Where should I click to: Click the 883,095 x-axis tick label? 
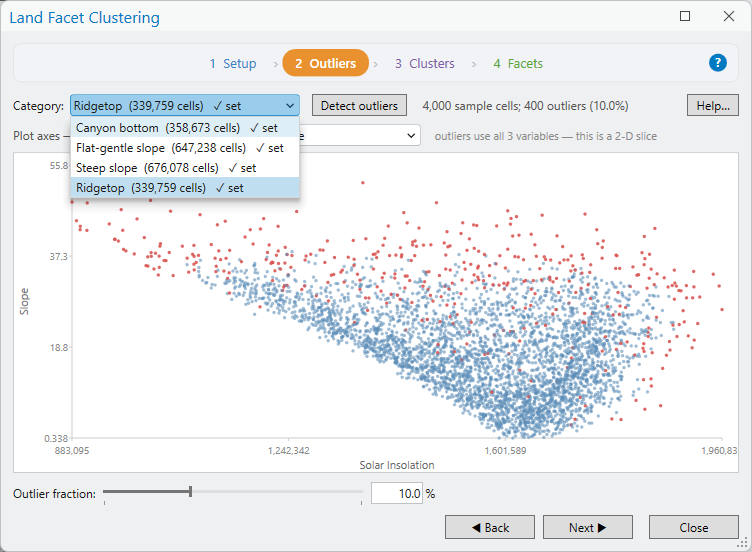(x=72, y=451)
